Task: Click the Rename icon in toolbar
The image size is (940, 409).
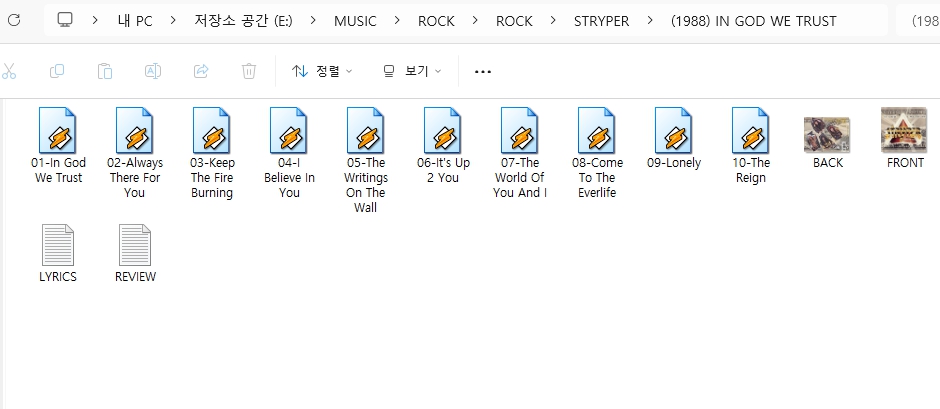Action: pyautogui.click(x=153, y=71)
